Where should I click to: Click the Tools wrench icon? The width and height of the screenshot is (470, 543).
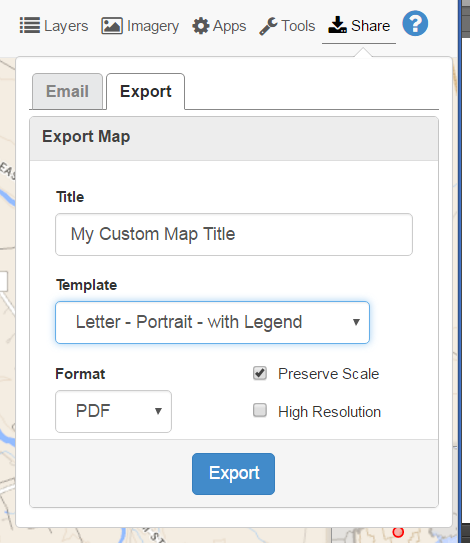coord(268,26)
